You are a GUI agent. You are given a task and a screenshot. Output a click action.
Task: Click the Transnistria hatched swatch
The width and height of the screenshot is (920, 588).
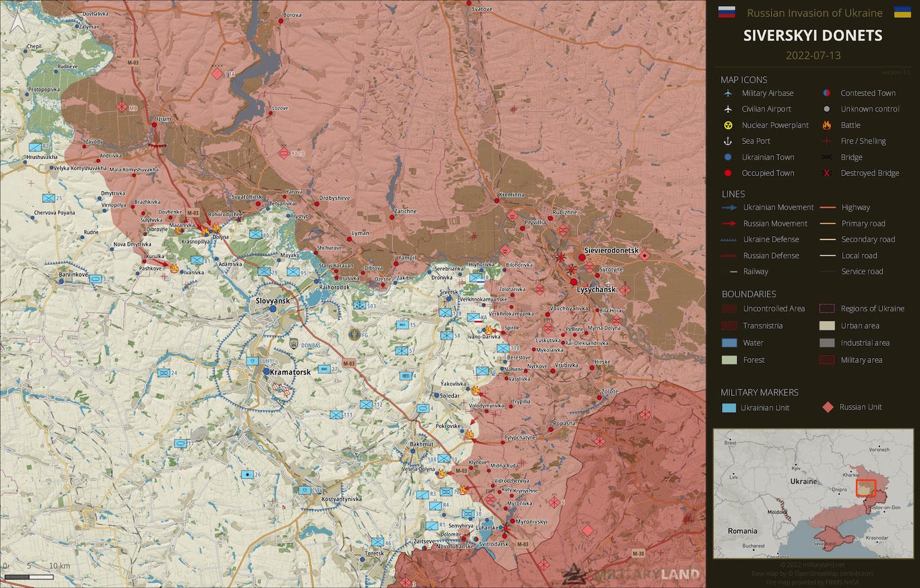click(729, 326)
